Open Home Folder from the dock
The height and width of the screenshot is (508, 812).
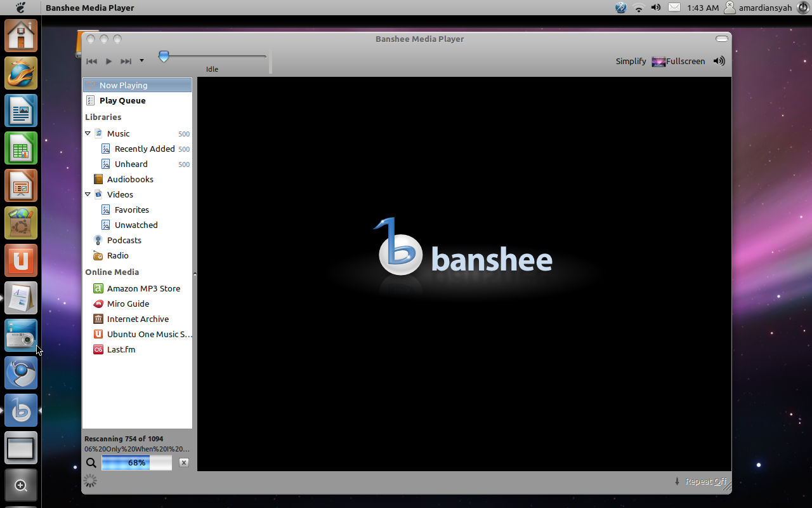point(21,36)
